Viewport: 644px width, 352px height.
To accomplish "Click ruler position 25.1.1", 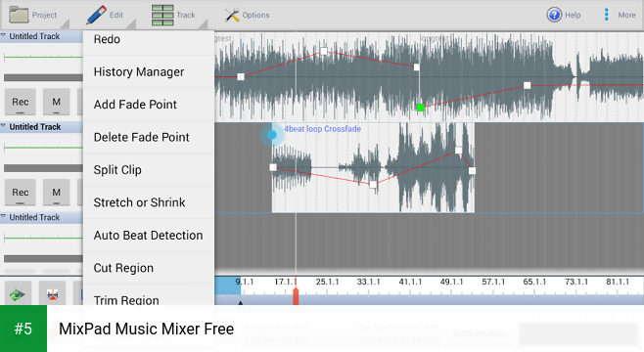I will pyautogui.click(x=327, y=282).
